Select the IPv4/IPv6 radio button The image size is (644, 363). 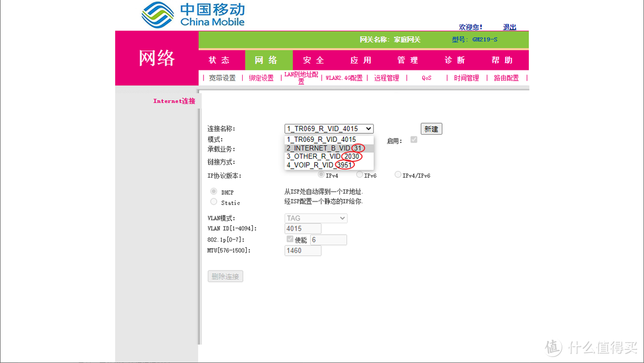pos(398,175)
